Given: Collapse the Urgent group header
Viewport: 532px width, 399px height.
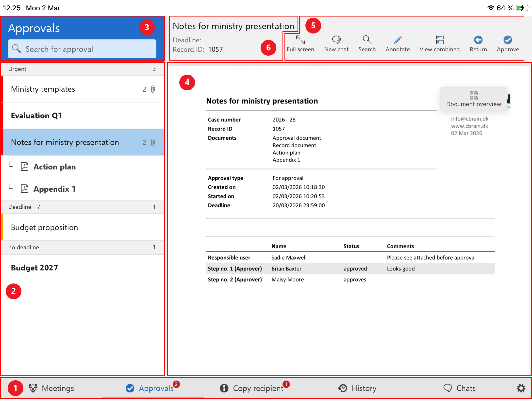Looking at the screenshot, I should click(x=82, y=69).
